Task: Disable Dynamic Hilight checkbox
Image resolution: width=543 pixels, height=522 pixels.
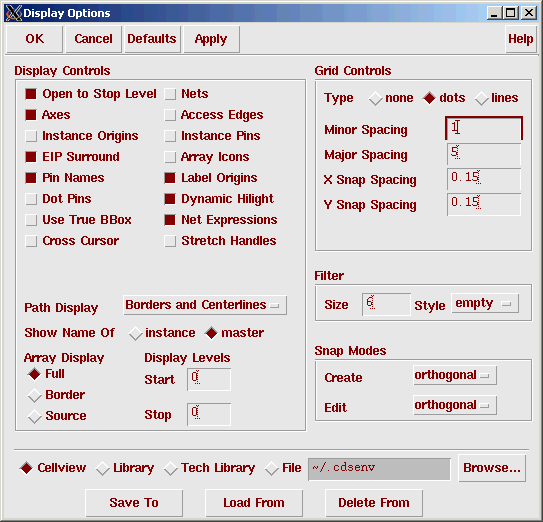Action: [170, 199]
